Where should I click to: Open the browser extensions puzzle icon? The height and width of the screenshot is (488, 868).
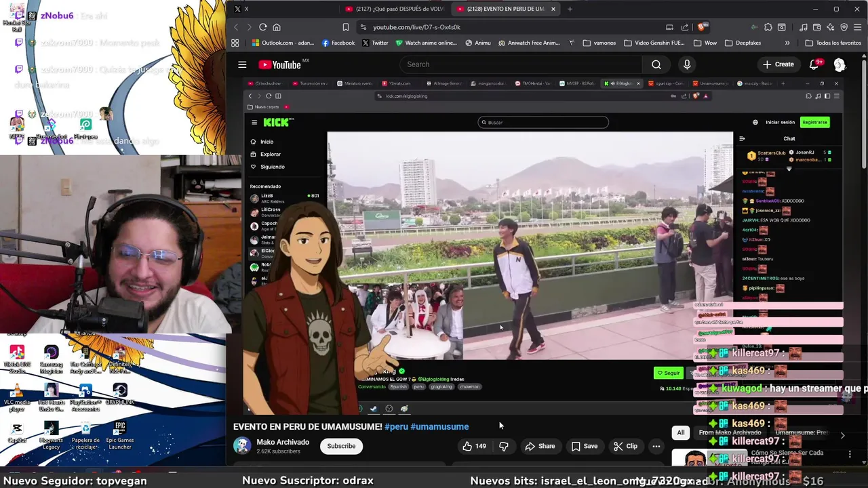tap(768, 27)
